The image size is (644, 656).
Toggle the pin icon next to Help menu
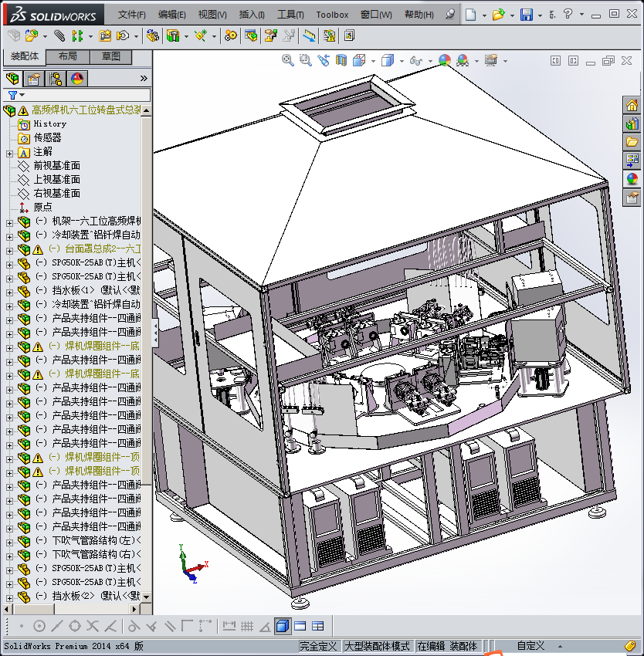[451, 15]
